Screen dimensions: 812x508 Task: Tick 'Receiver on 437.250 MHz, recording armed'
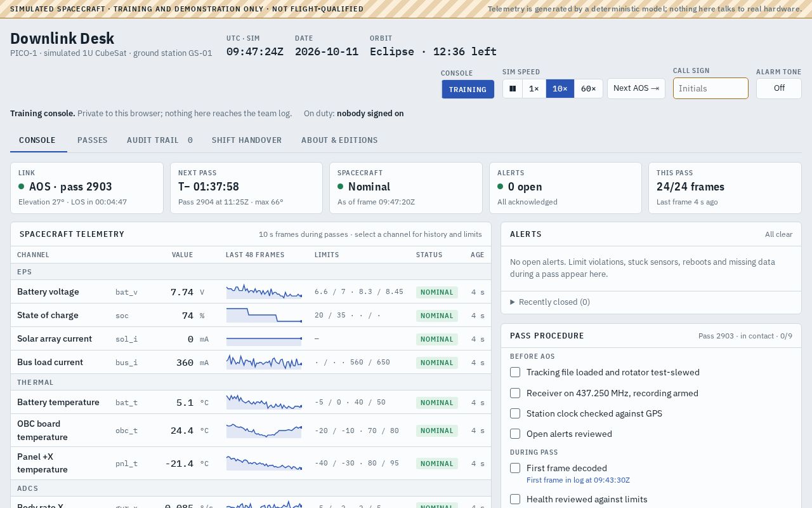tap(515, 393)
